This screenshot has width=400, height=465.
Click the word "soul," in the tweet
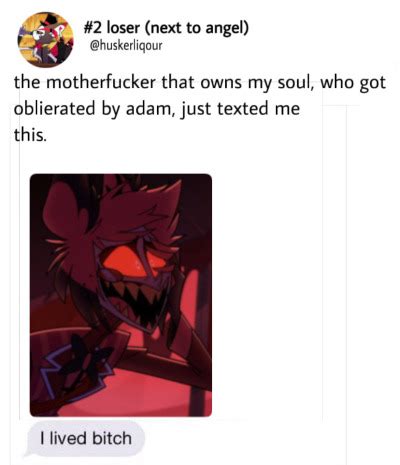296,82
